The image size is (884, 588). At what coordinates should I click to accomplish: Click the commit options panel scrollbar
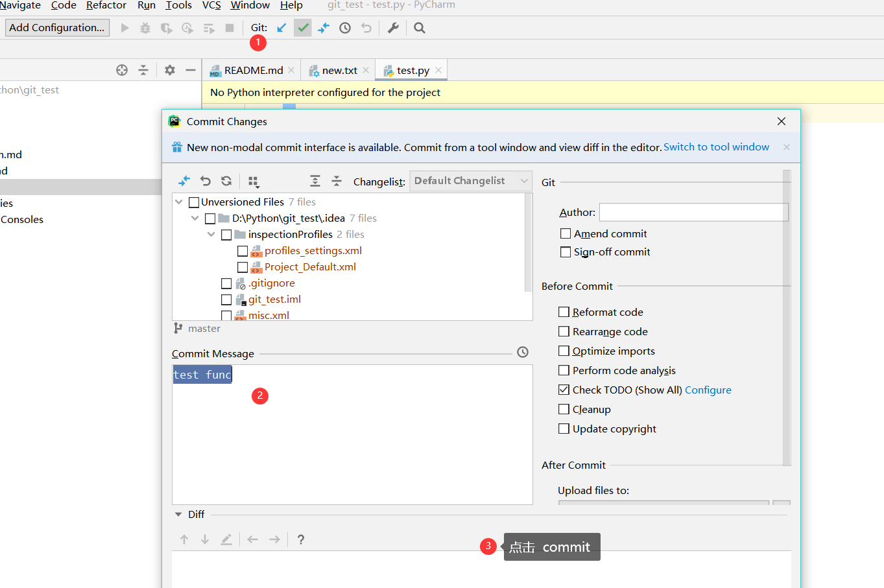click(x=787, y=318)
